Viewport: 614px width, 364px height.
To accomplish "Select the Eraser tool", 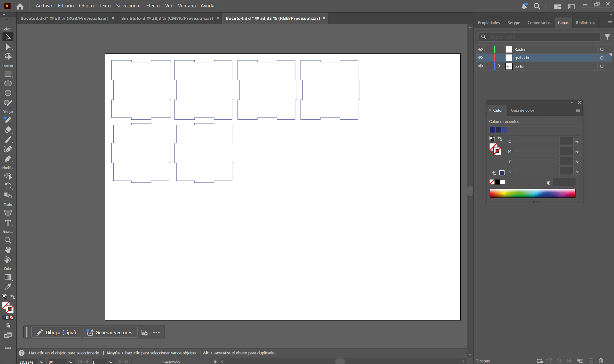I will coord(8,130).
